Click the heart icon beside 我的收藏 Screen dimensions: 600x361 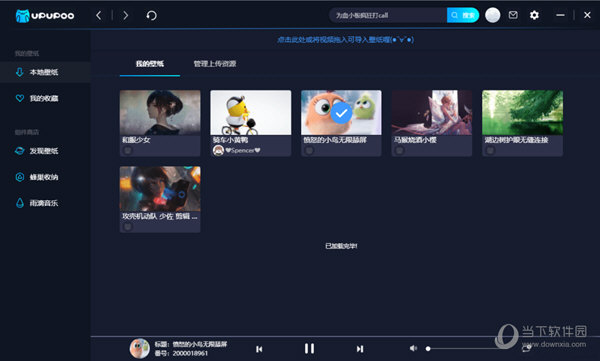tap(20, 98)
